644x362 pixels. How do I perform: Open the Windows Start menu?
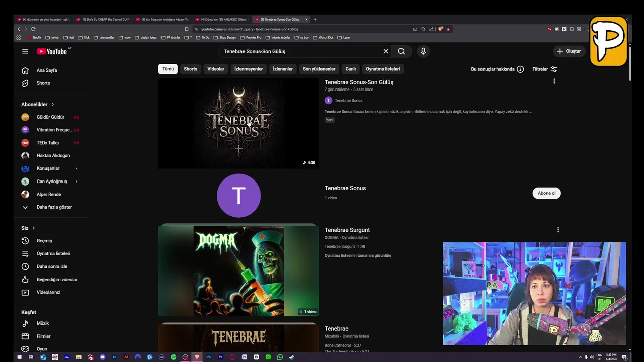(19, 357)
